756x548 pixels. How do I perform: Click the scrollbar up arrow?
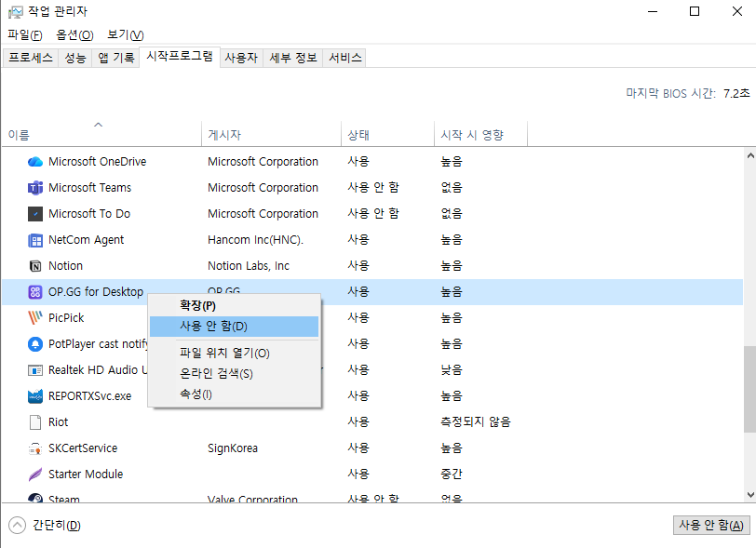click(x=749, y=155)
